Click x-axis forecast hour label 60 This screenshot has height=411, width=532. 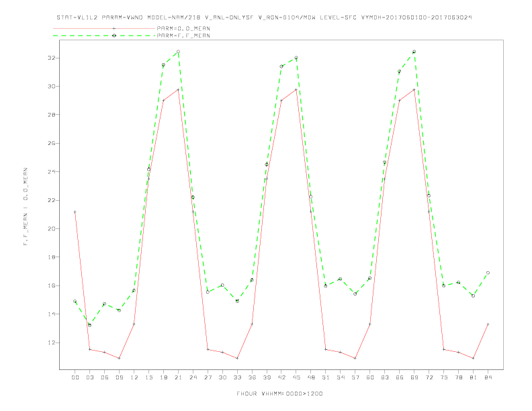370,377
